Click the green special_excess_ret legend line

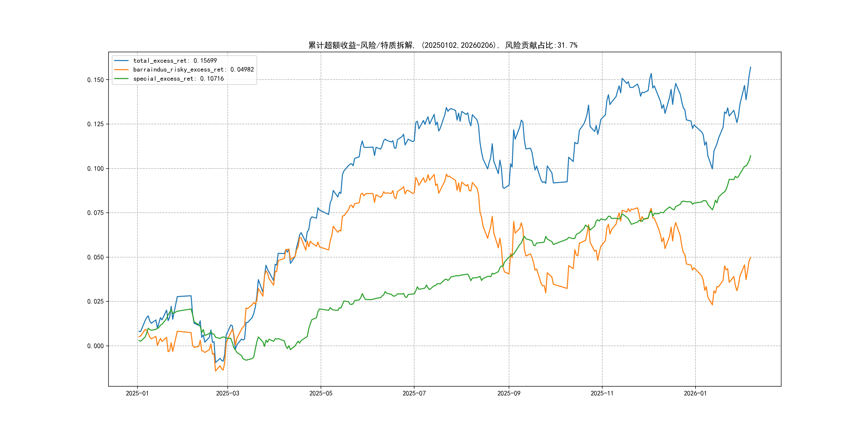[x=121, y=78]
